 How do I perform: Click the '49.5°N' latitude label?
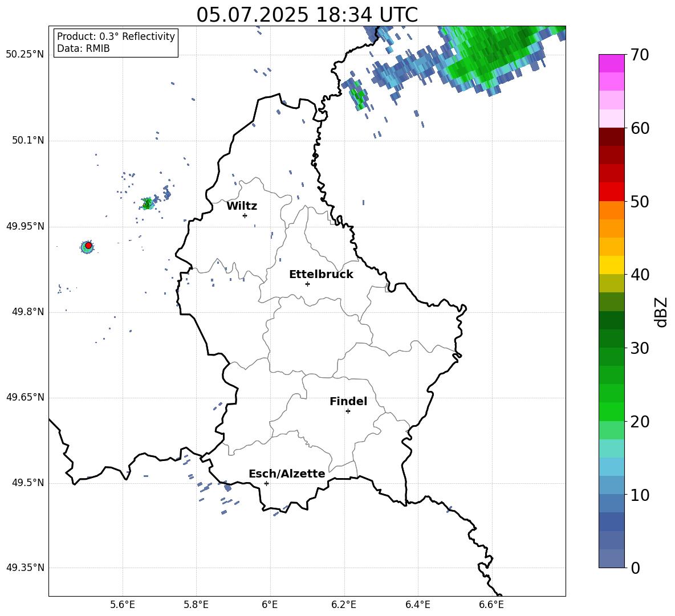click(x=28, y=483)
